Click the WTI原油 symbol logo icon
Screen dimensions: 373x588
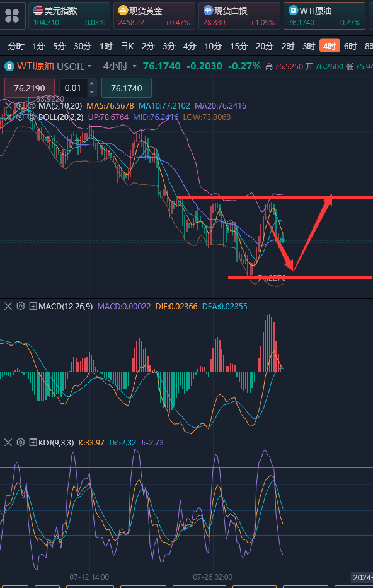pyautogui.click(x=9, y=66)
